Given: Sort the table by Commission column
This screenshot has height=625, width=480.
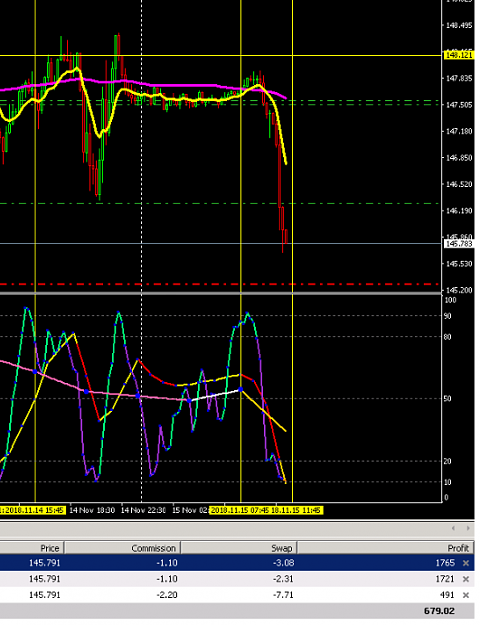Looking at the screenshot, I should pyautogui.click(x=122, y=548).
